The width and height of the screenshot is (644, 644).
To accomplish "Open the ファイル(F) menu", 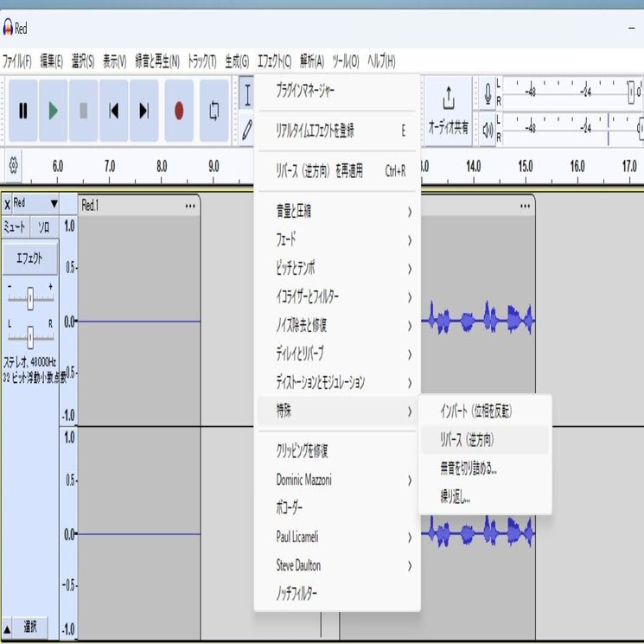I will 16,61.
